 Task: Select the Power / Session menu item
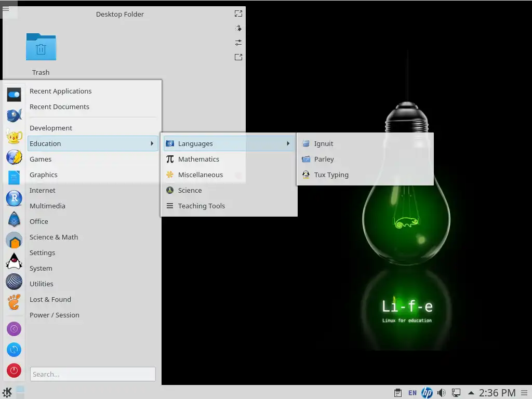(x=55, y=315)
